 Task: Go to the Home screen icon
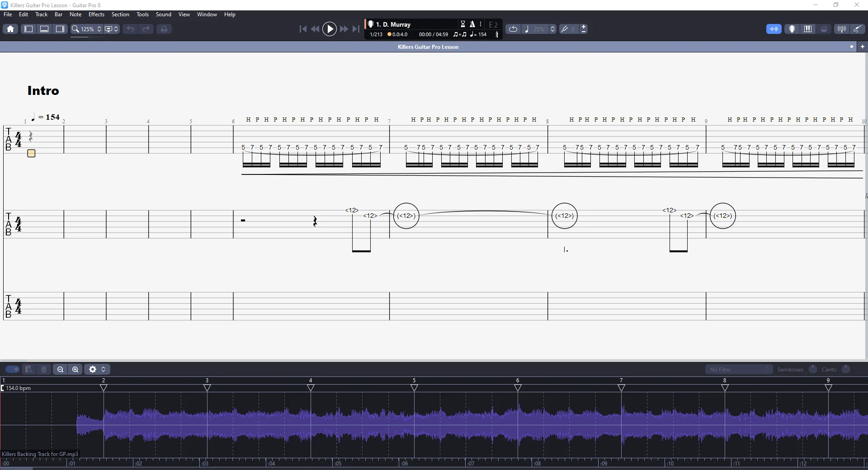10,29
